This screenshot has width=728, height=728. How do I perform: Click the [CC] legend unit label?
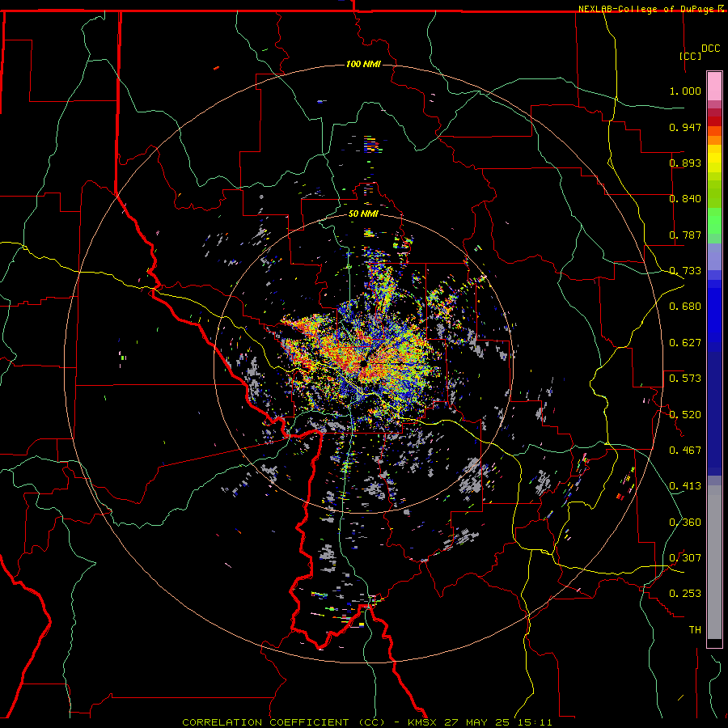click(x=691, y=56)
